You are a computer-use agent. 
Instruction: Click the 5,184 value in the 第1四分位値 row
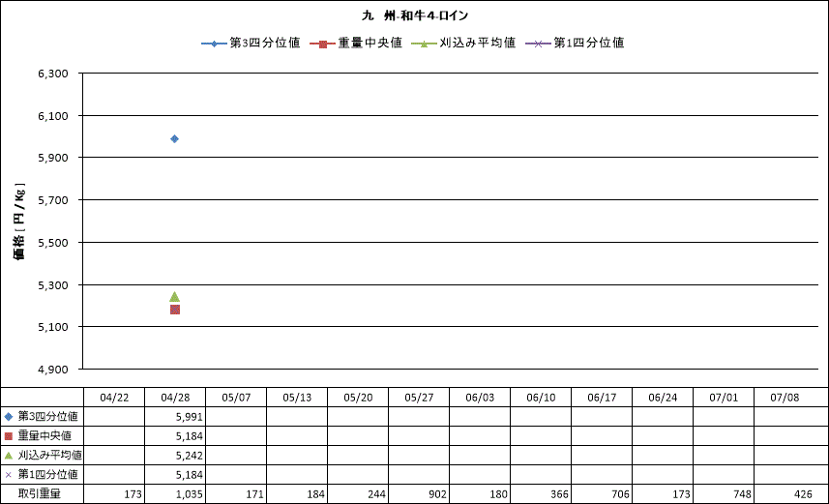tap(190, 475)
